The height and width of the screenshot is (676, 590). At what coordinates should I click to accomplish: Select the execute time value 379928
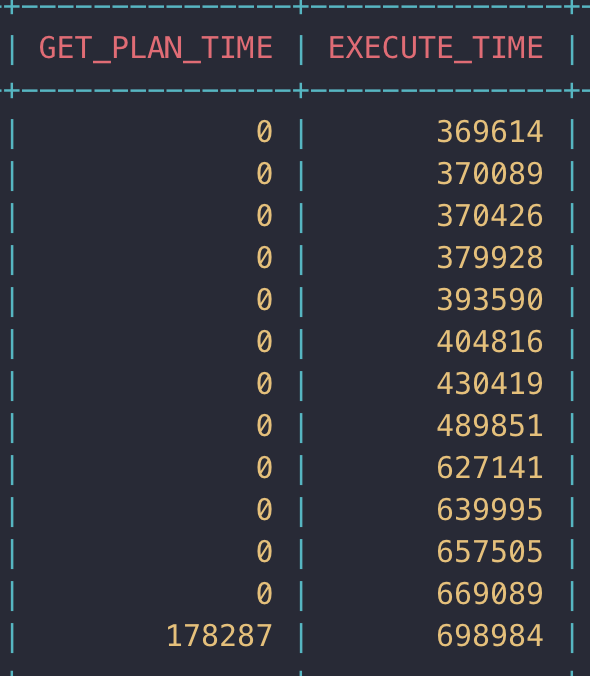490,258
